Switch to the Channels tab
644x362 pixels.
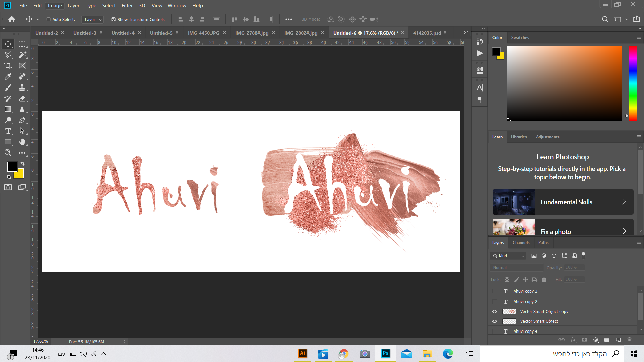pos(521,242)
